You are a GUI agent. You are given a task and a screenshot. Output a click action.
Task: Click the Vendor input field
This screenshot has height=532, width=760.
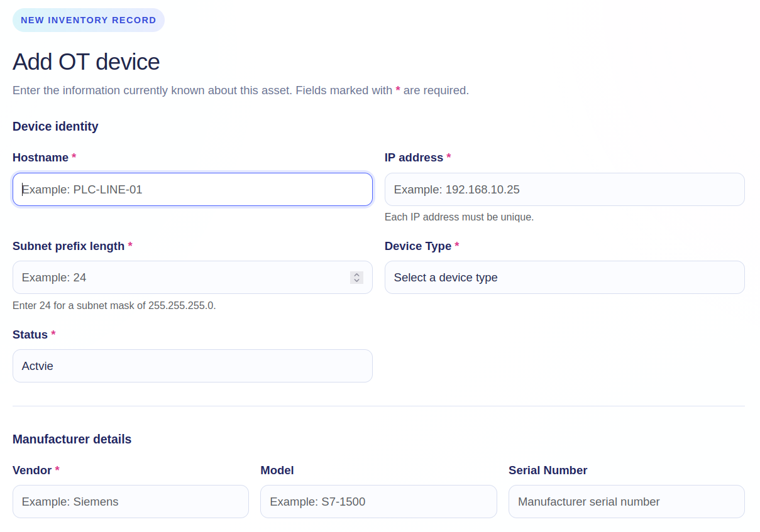pyautogui.click(x=131, y=501)
